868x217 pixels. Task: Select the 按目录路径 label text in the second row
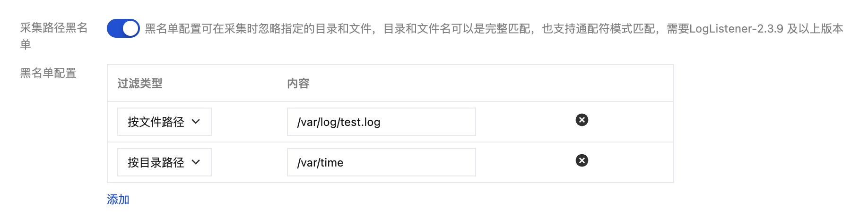[156, 162]
